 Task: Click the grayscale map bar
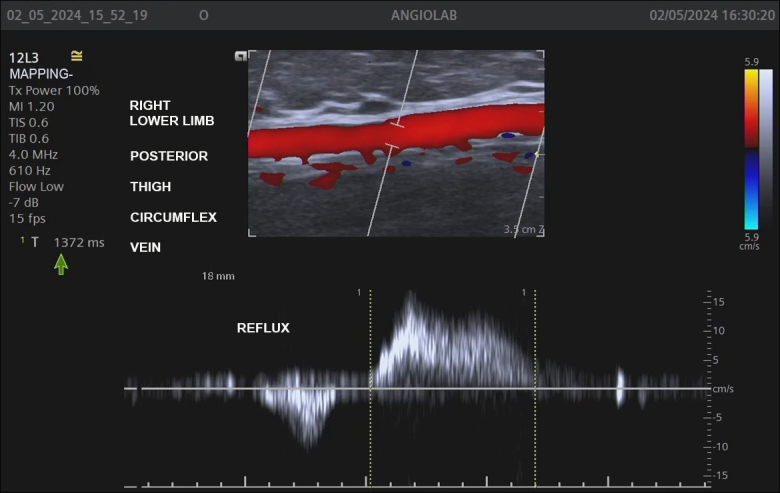point(766,148)
